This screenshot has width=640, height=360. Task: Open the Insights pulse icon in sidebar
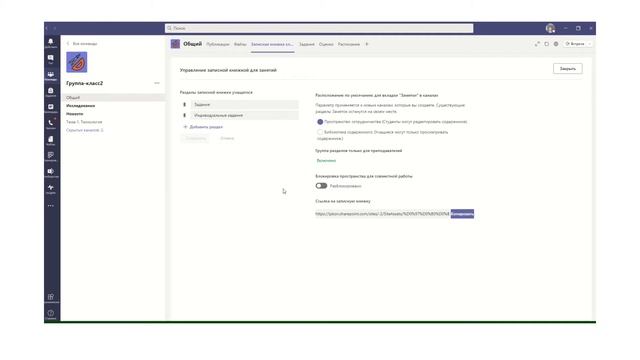(x=51, y=189)
